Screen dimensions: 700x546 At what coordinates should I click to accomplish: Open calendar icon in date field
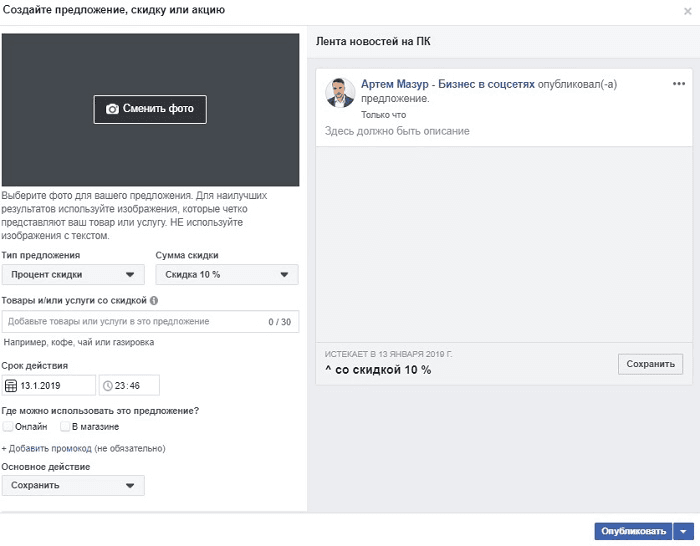point(11,386)
